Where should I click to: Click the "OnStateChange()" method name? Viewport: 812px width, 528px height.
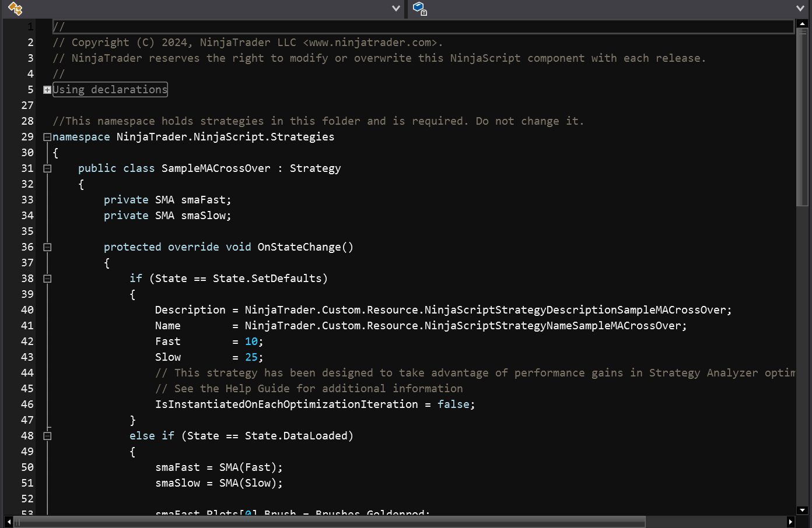[x=306, y=247]
